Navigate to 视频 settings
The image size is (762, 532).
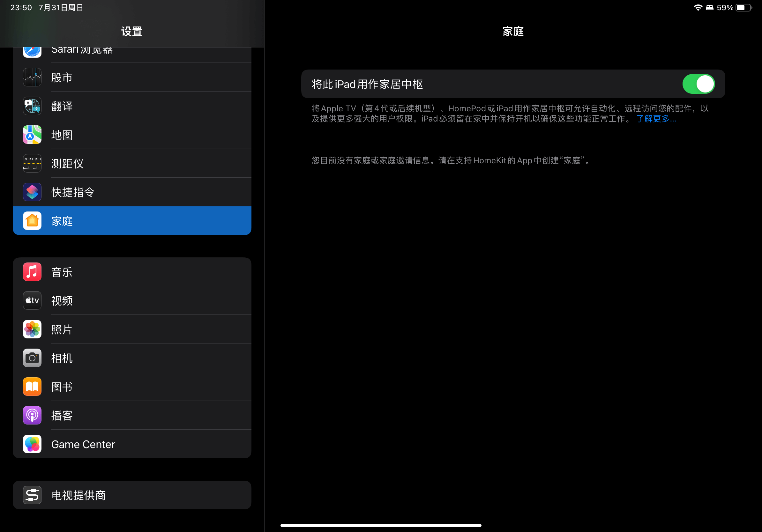pos(131,300)
